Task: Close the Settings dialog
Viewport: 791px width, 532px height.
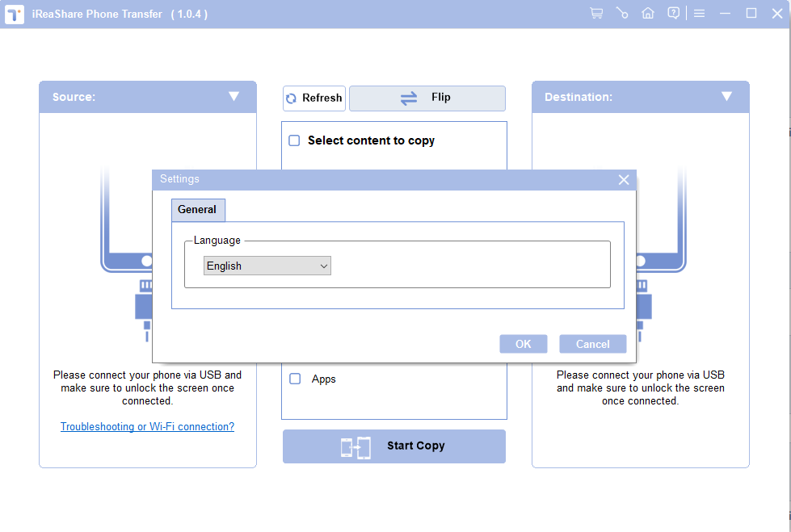Action: point(624,179)
